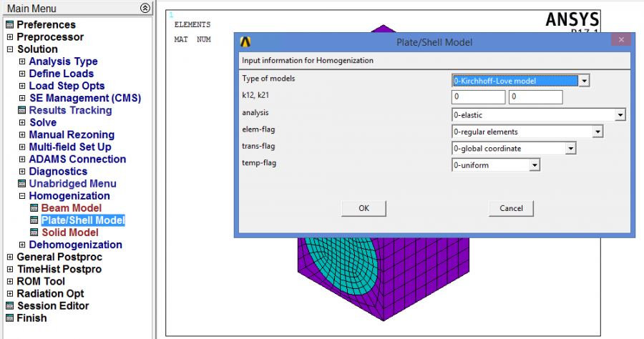Expand the Load Step Opts node

coord(22,86)
